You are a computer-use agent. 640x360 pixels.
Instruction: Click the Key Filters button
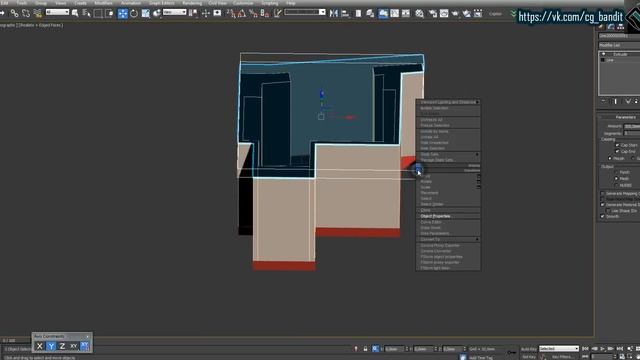(x=562, y=357)
